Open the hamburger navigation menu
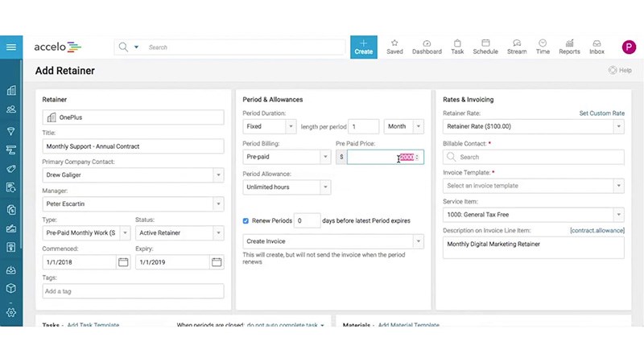644x362 pixels. click(11, 47)
